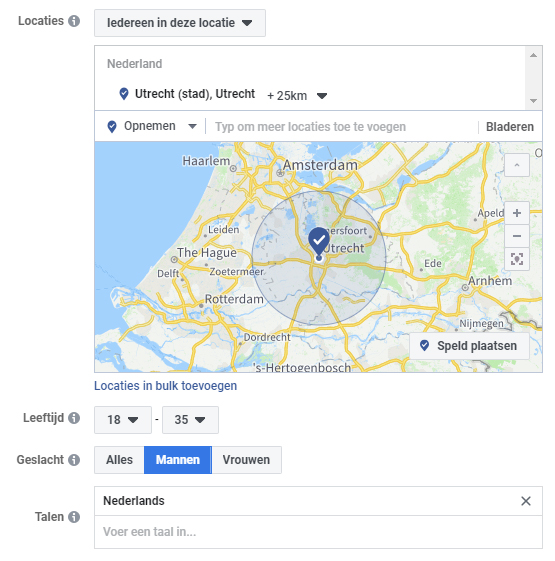
Task: Click the info icon next to Locaties
Action: [74, 21]
